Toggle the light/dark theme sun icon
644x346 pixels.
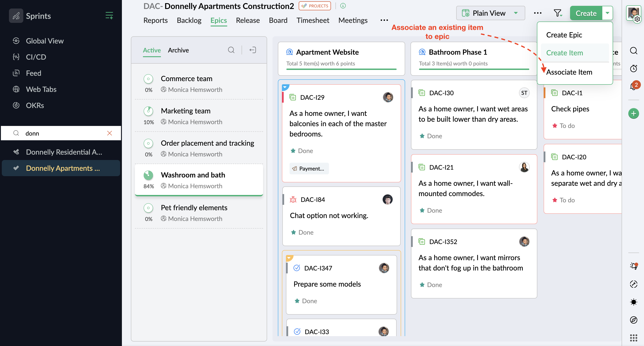click(633, 302)
